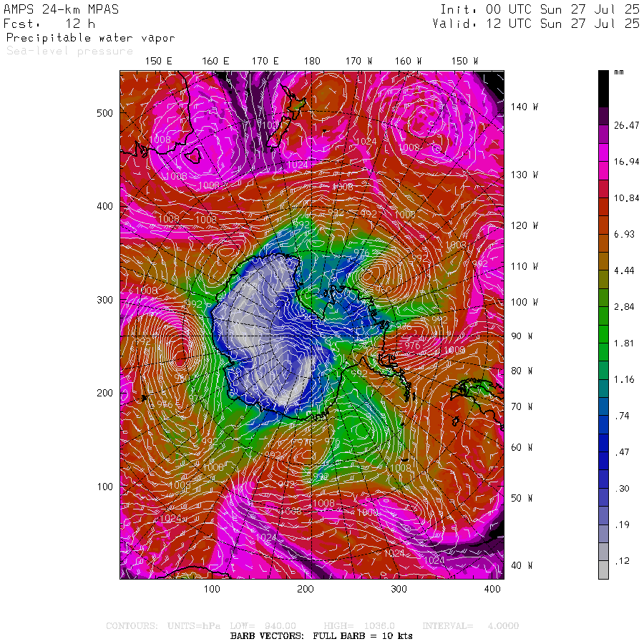Click the '100' tick label on the x-axis

pos(212,590)
